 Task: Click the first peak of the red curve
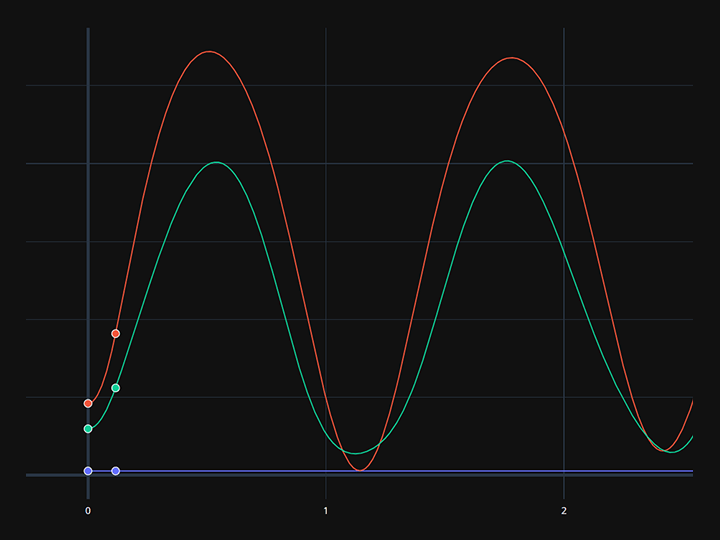click(208, 51)
